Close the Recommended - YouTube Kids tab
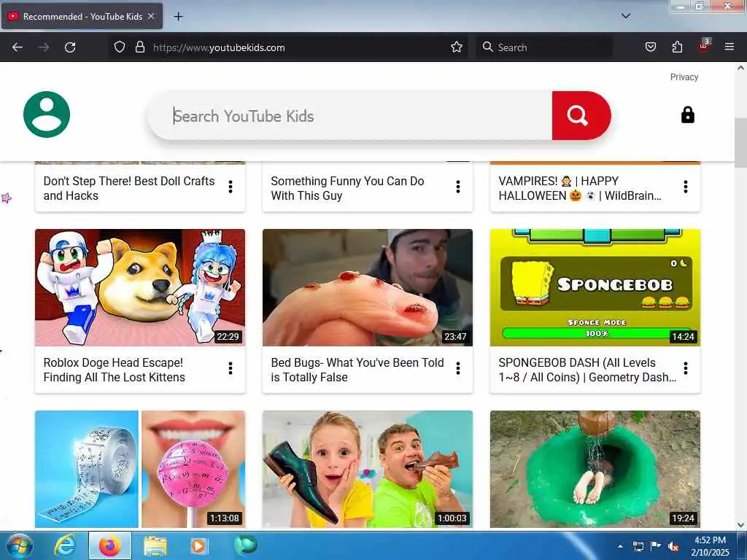The image size is (747, 560). point(151,16)
